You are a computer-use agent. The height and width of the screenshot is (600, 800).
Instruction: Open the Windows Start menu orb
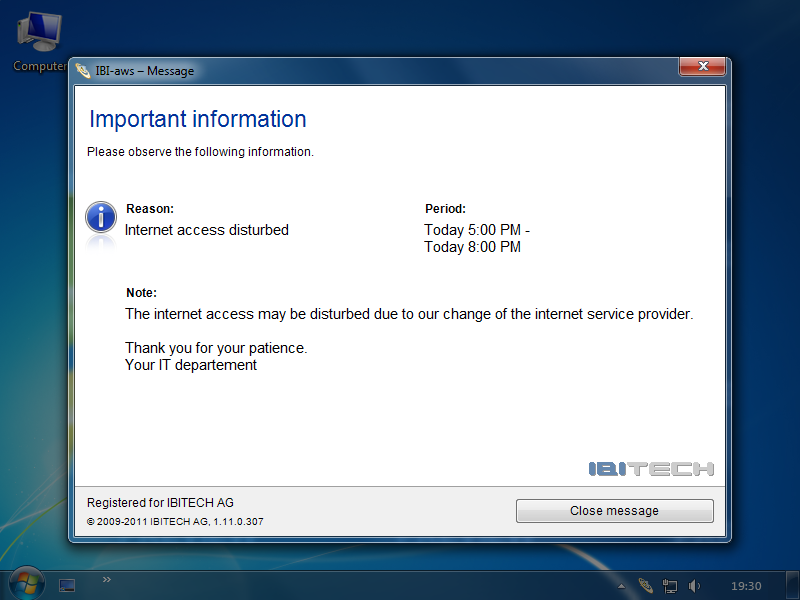(x=26, y=584)
